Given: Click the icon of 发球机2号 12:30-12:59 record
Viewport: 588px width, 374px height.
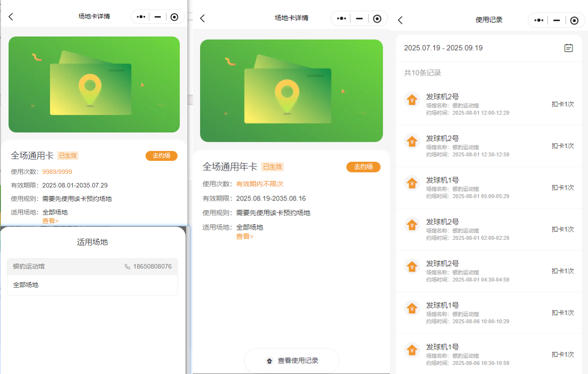Looking at the screenshot, I should pyautogui.click(x=412, y=141).
